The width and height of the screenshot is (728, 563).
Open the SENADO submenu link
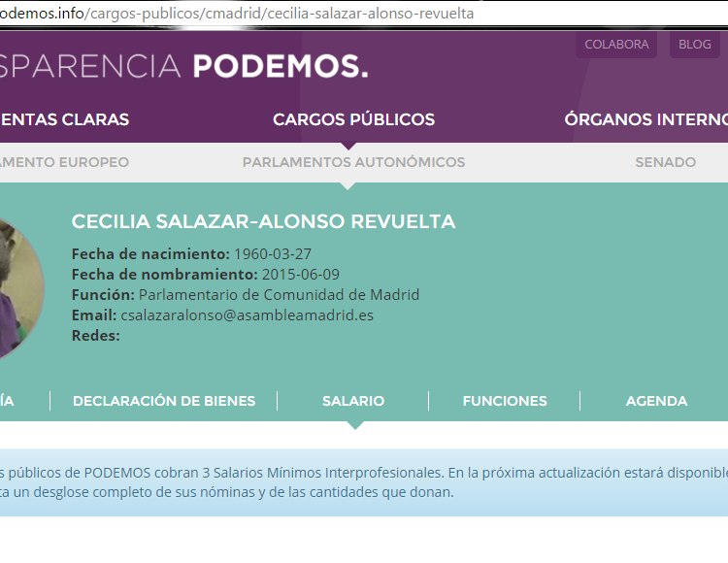pos(665,162)
